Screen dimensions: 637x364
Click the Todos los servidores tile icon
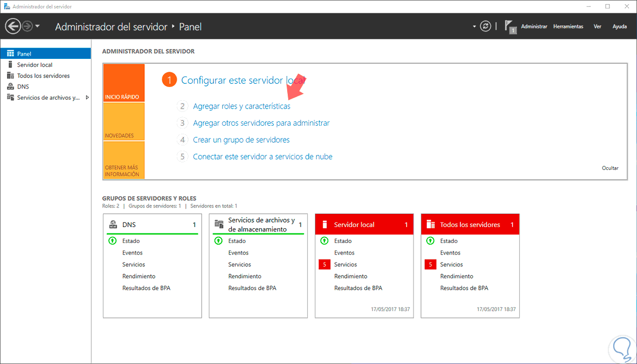pos(431,224)
